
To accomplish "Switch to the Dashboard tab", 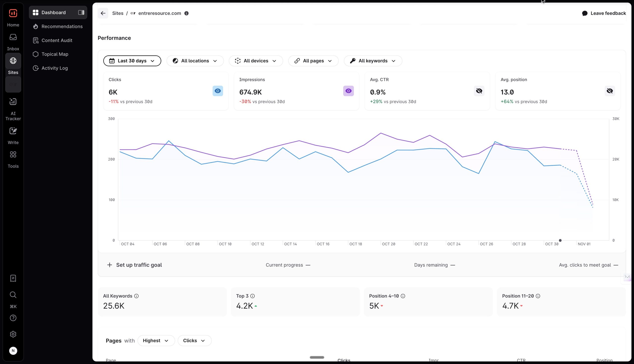I will (x=53, y=12).
